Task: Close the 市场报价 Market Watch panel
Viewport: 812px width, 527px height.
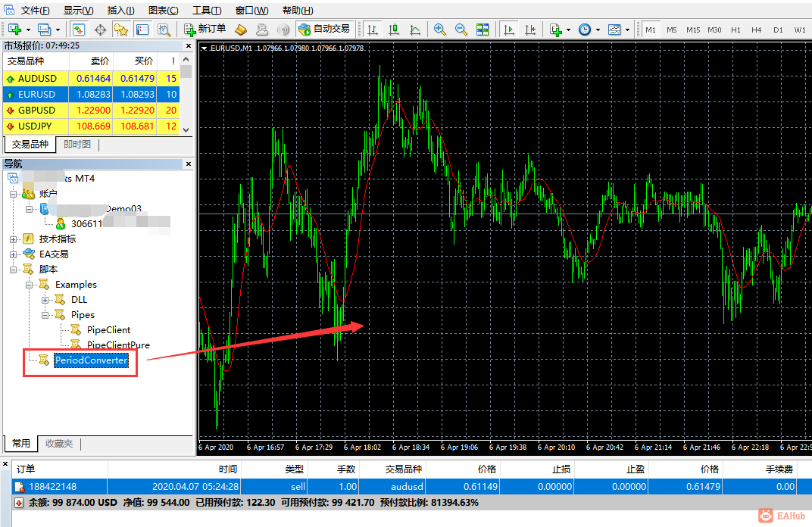Action: tap(189, 46)
